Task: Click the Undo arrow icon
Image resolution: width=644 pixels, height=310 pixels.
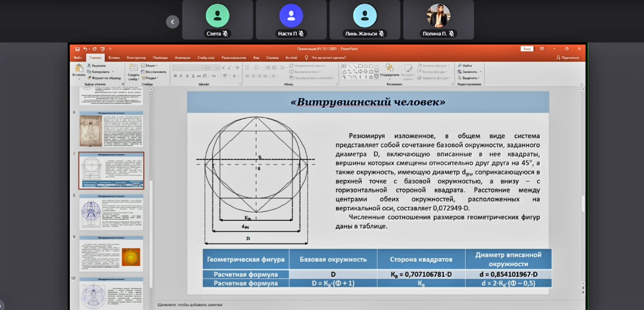Action: [85, 49]
